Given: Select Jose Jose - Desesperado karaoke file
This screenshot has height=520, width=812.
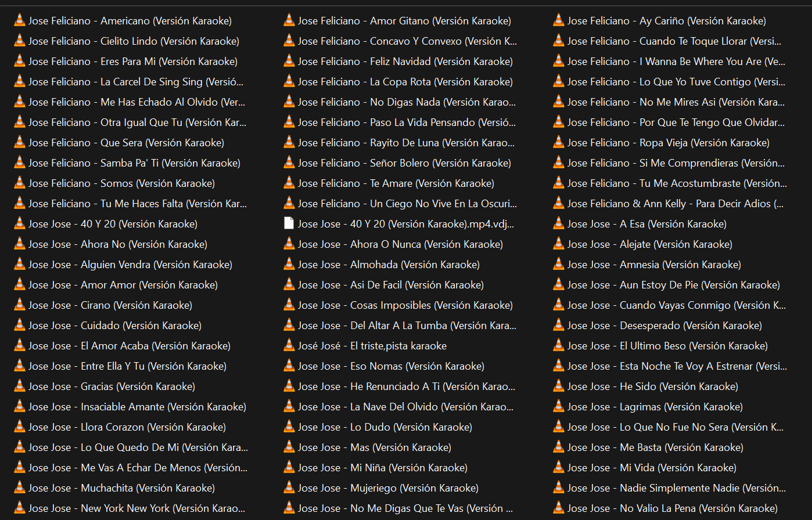Looking at the screenshot, I should [x=664, y=326].
